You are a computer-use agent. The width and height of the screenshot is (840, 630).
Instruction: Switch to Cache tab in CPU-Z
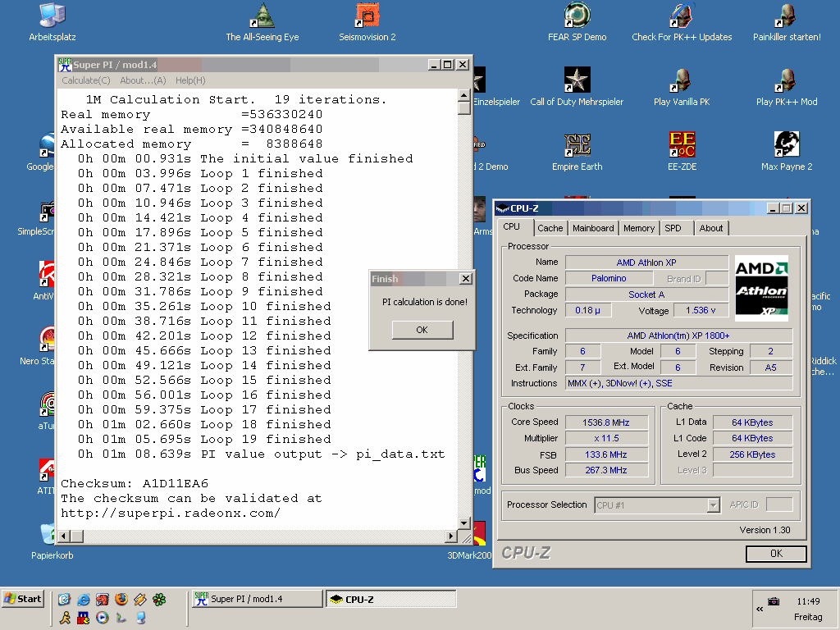550,228
